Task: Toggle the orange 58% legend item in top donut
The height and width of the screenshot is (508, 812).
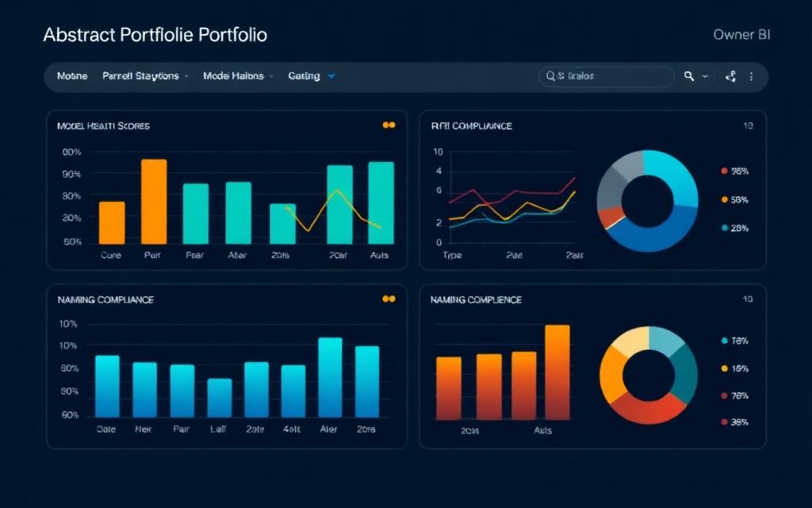Action: 735,199
